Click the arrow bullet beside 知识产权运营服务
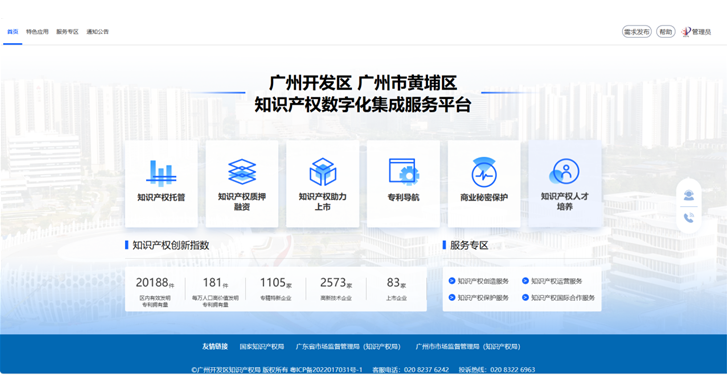 pyautogui.click(x=525, y=281)
